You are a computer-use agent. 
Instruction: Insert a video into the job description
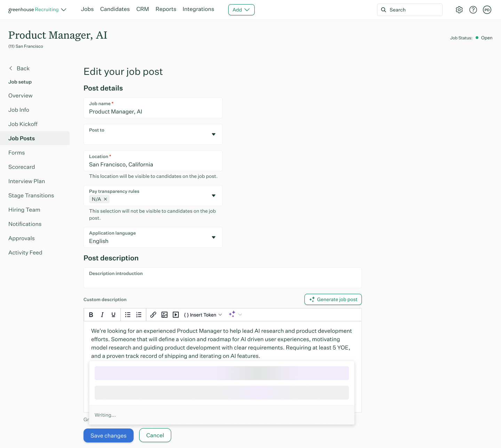tap(176, 314)
